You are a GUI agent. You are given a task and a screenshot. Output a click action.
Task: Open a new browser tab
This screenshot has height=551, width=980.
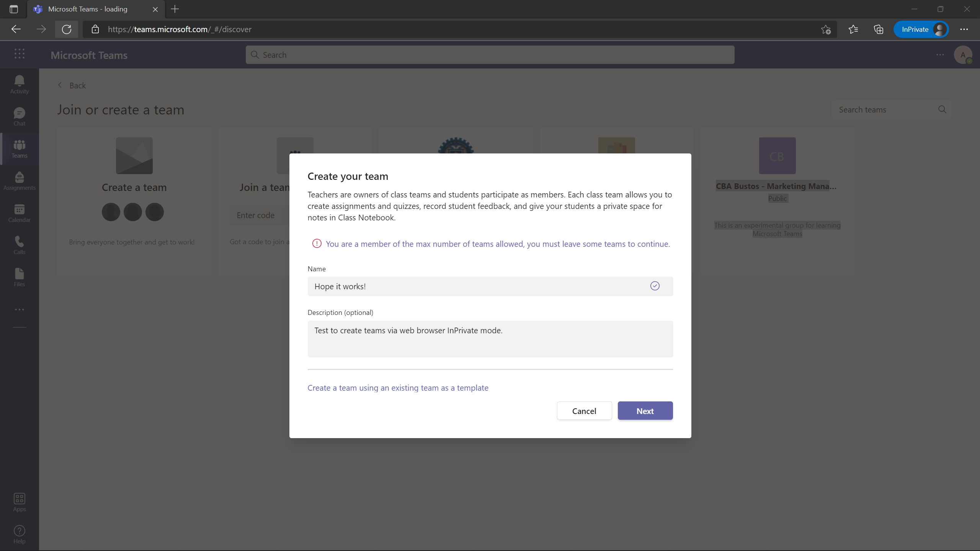pos(175,9)
